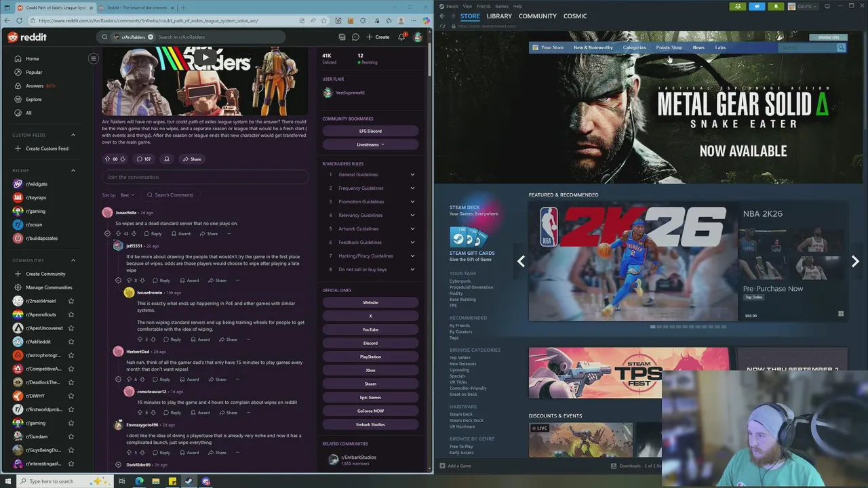Image resolution: width=868 pixels, height=488 pixels.
Task: Go to previous featured carousel item
Action: click(x=521, y=262)
